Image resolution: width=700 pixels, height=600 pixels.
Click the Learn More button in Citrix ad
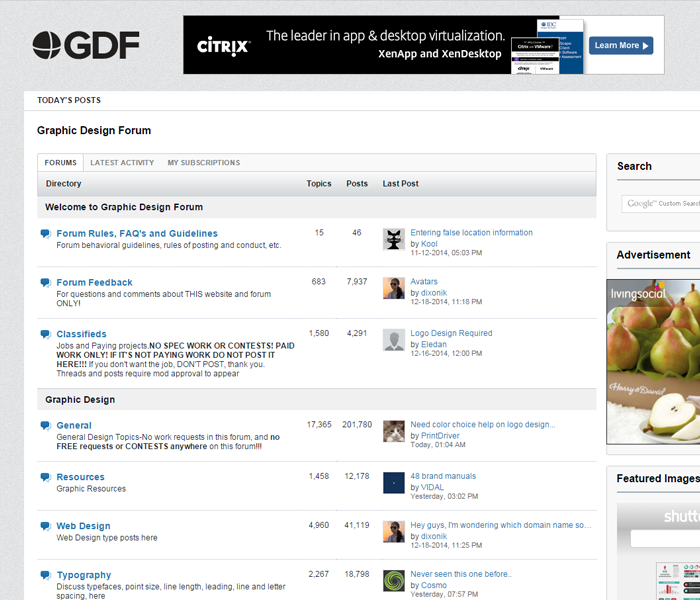pos(621,46)
